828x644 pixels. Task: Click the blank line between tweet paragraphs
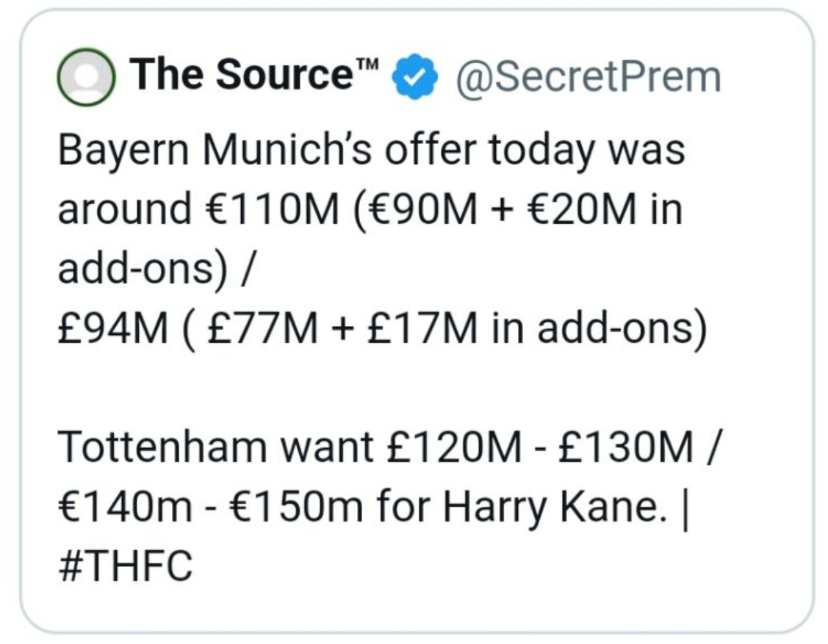pyautogui.click(x=367, y=388)
